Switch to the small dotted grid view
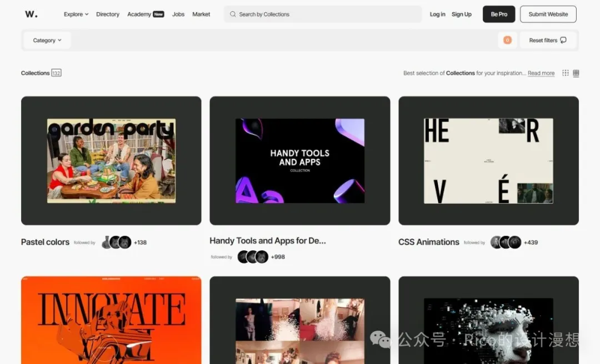The image size is (600, 364). click(x=565, y=73)
